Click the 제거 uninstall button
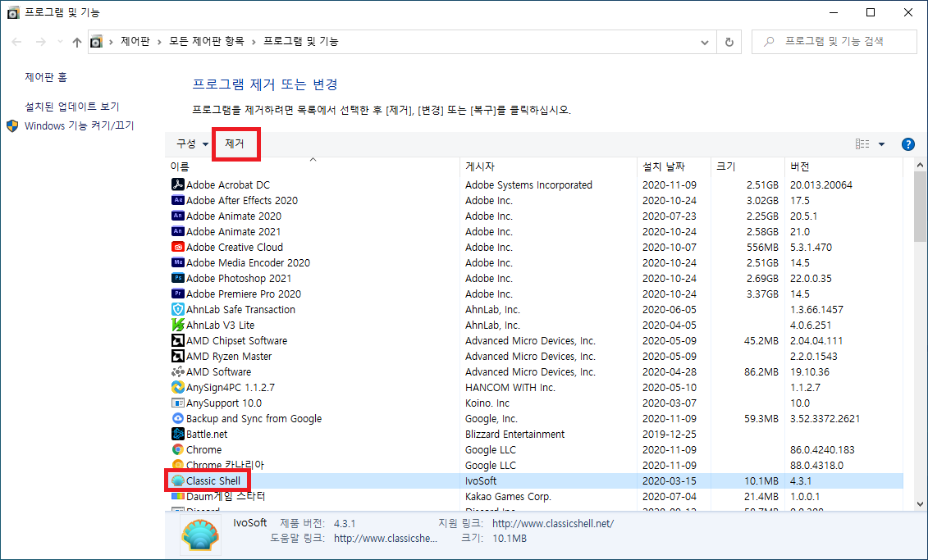The width and height of the screenshot is (928, 560). (x=235, y=143)
